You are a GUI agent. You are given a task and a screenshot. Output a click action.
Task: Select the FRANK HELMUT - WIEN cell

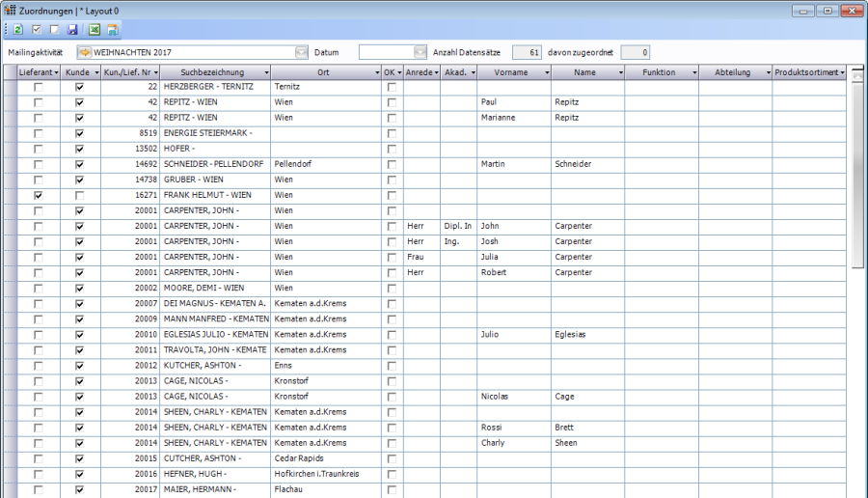(215, 195)
